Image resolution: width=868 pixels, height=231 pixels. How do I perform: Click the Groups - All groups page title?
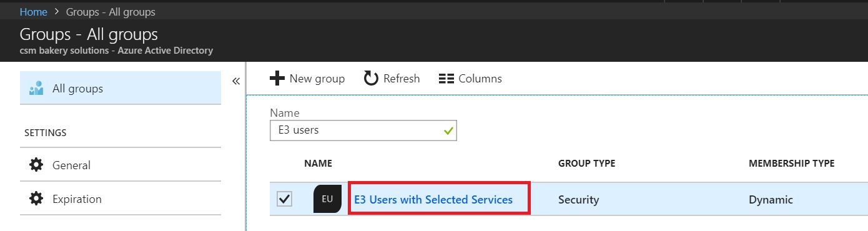[89, 34]
